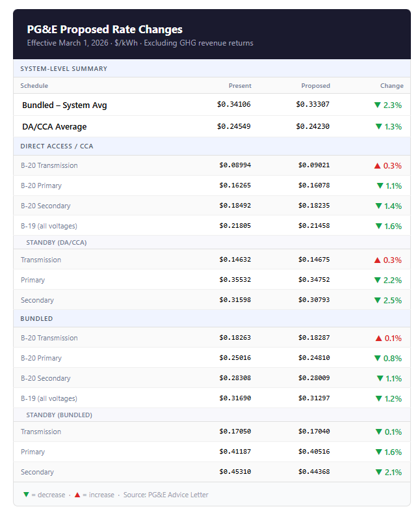
Task: Click the green down arrow beside 0.8% change
Action: pyautogui.click(x=377, y=358)
